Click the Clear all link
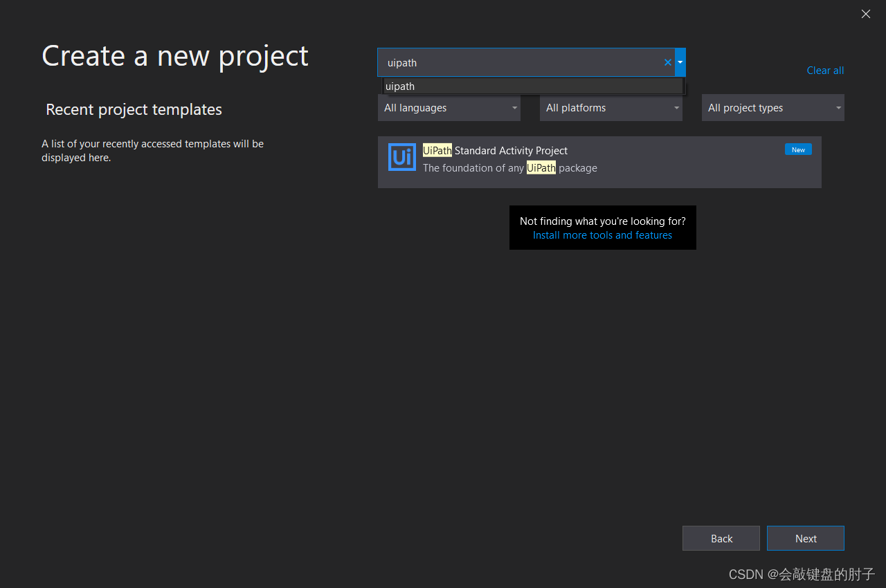 click(825, 71)
